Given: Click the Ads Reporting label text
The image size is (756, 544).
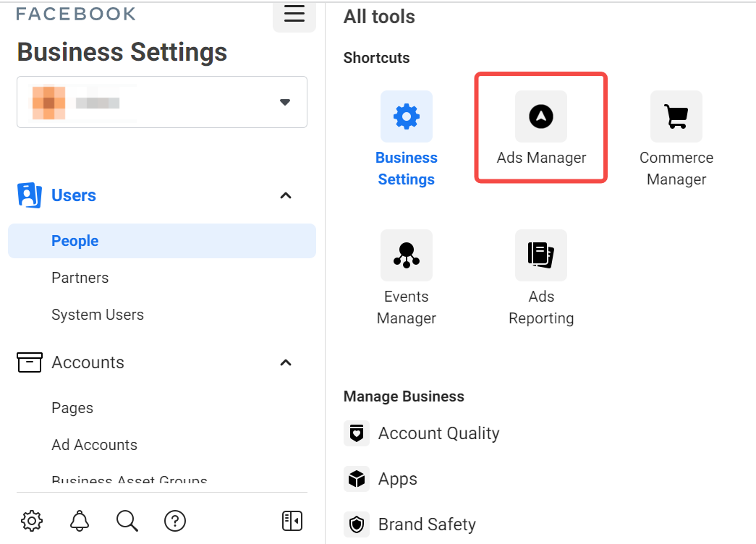Looking at the screenshot, I should [541, 307].
